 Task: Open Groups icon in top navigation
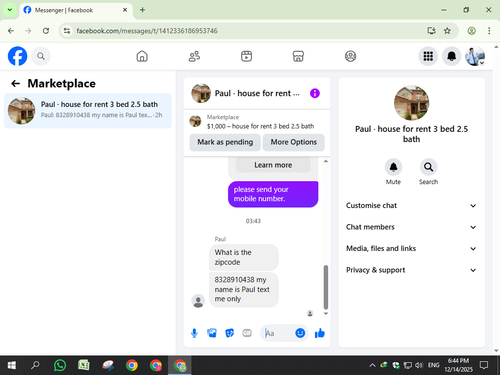coord(350,56)
